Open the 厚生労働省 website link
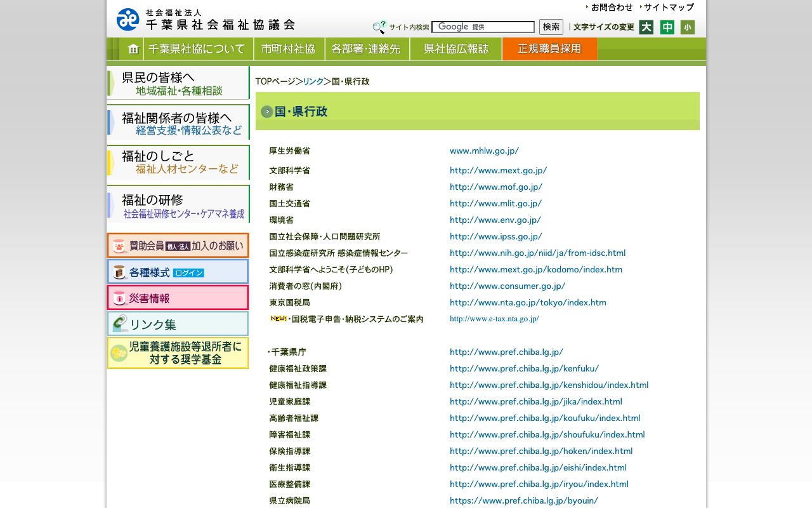 pyautogui.click(x=484, y=150)
